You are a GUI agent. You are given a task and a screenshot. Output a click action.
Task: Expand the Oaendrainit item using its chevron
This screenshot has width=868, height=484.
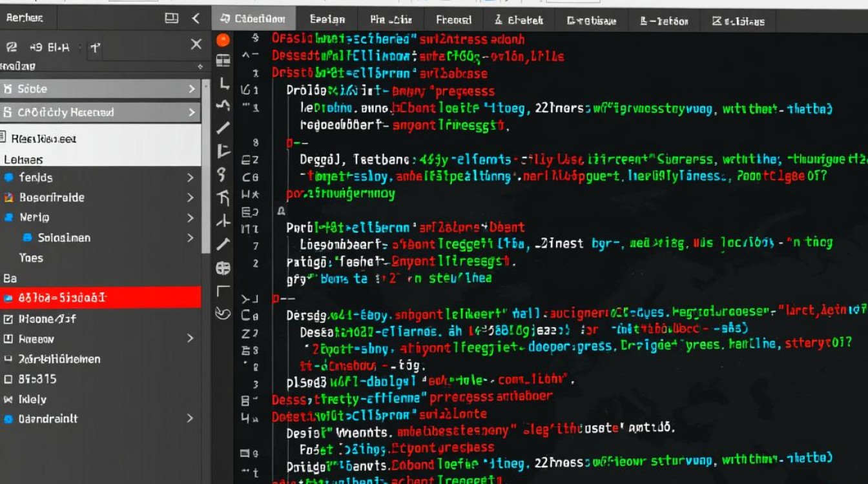[190, 418]
